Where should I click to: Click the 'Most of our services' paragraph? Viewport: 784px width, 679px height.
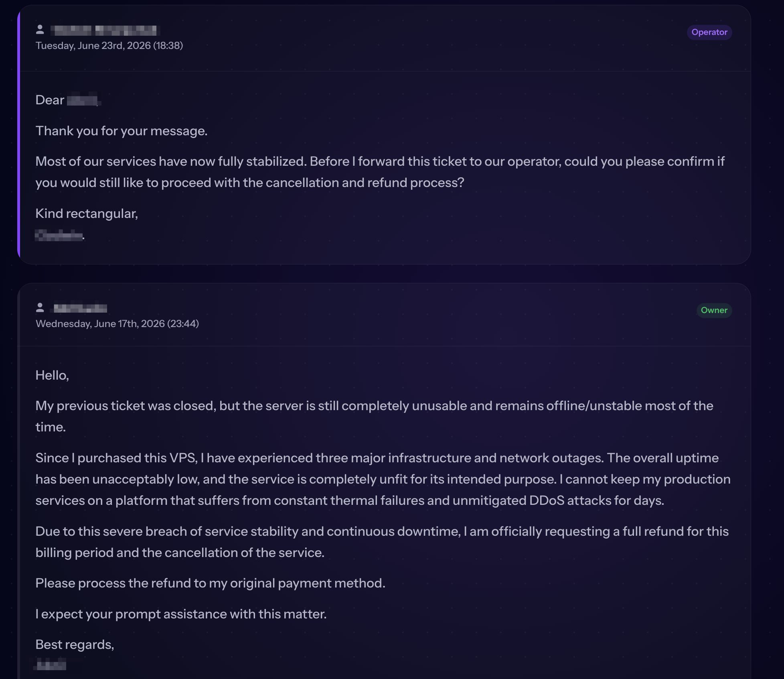(x=380, y=172)
